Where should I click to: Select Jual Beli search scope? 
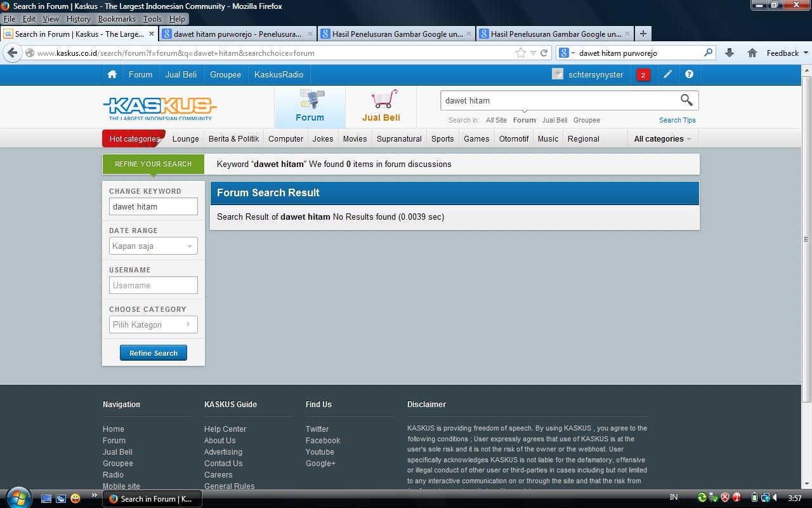click(x=554, y=120)
